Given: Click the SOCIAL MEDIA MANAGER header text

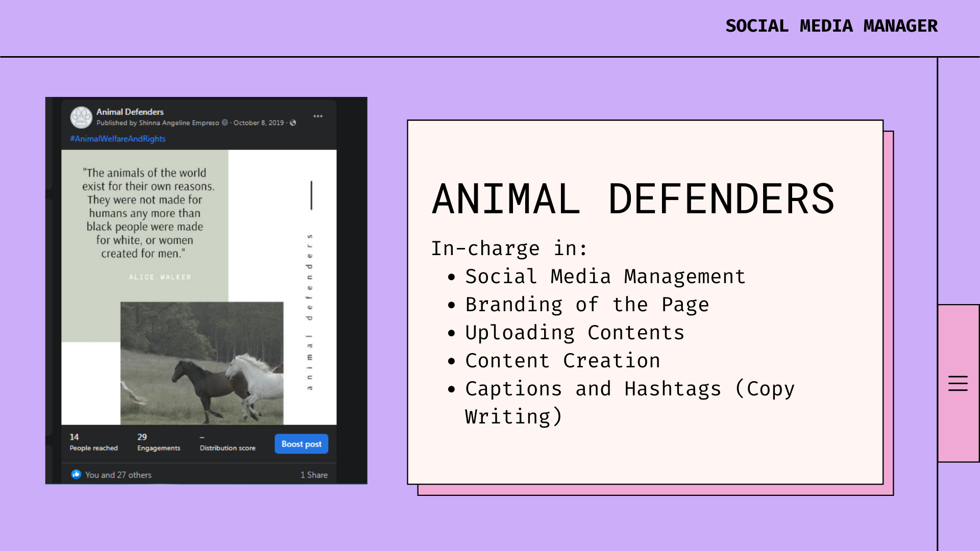Looking at the screenshot, I should (831, 26).
